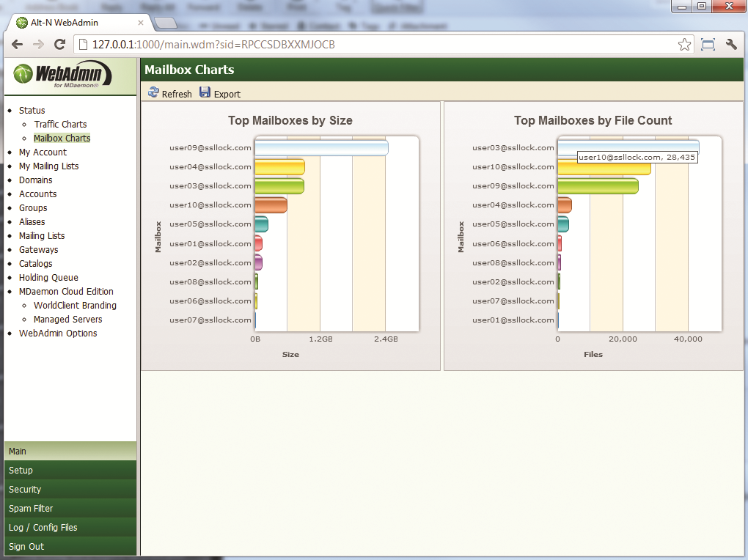Go to My Account
Screen dimensions: 748x560
[43, 152]
